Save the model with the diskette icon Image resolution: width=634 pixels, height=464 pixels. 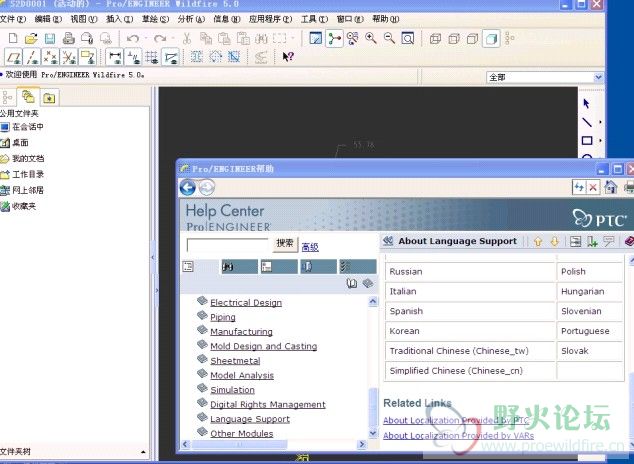(50, 38)
